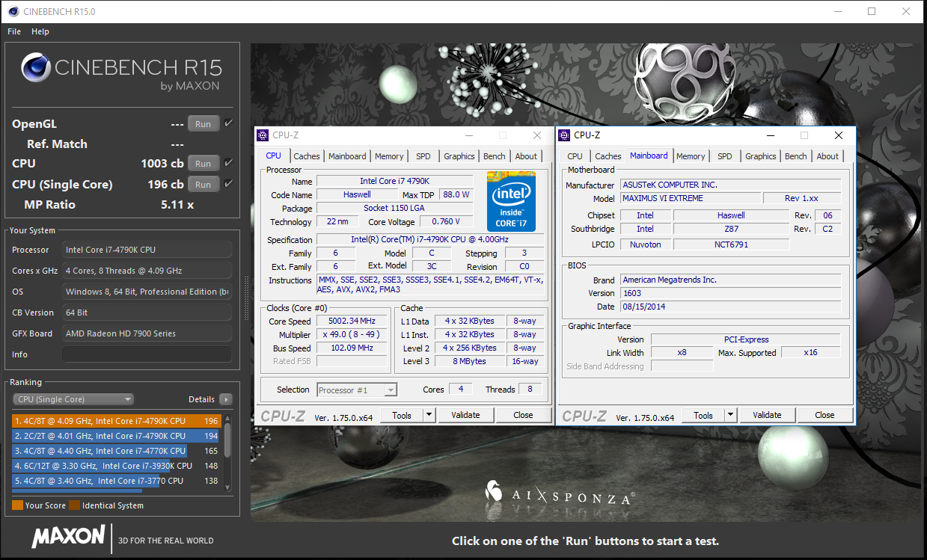Viewport: 927px width, 560px height.
Task: Click Close button in right CPU-Z
Action: pos(824,415)
